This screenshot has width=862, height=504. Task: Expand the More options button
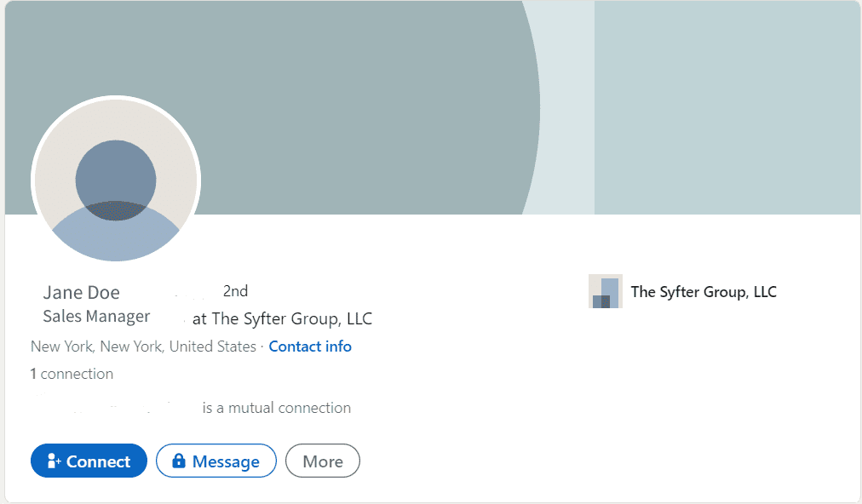pos(323,461)
